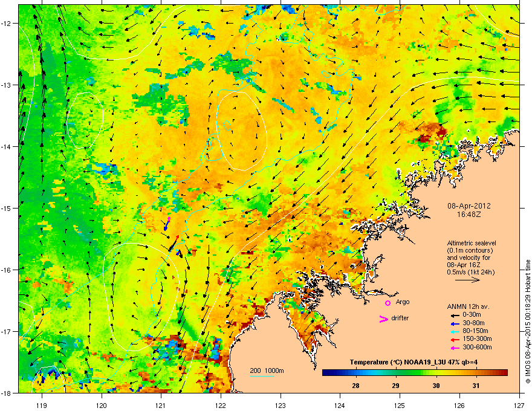Viewport: 532px width, 411px height.
Task: Click the (0.1m contours) caption line
Action: [470, 251]
